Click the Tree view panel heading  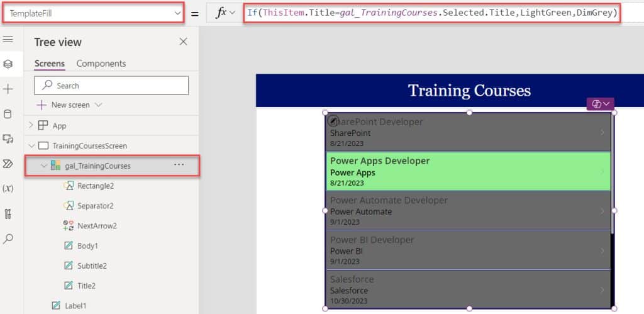point(58,42)
